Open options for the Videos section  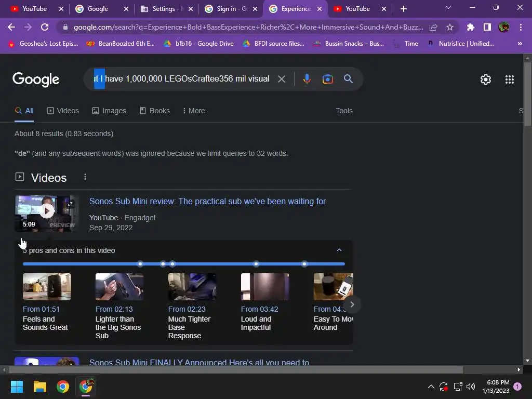pos(85,177)
